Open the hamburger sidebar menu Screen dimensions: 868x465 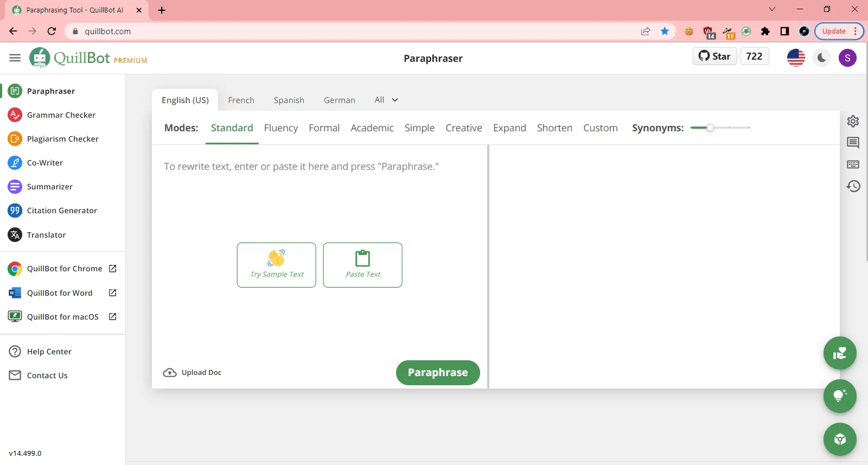tap(15, 58)
